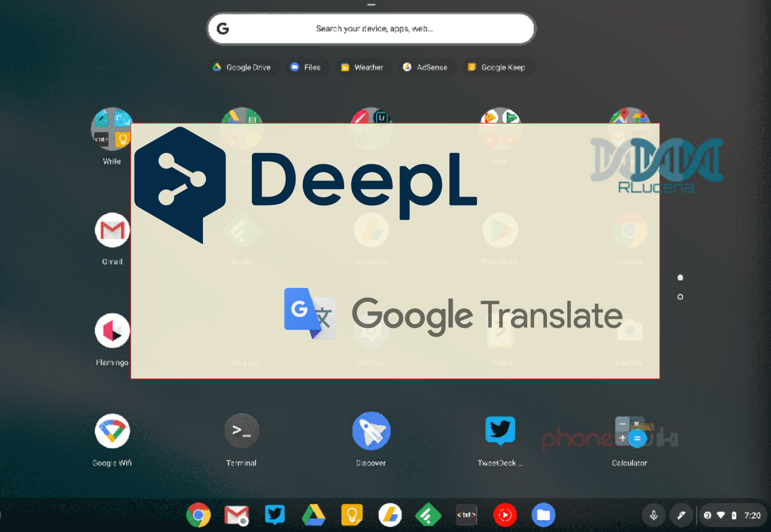
Task: Click the launcher search box
Action: coord(371,29)
